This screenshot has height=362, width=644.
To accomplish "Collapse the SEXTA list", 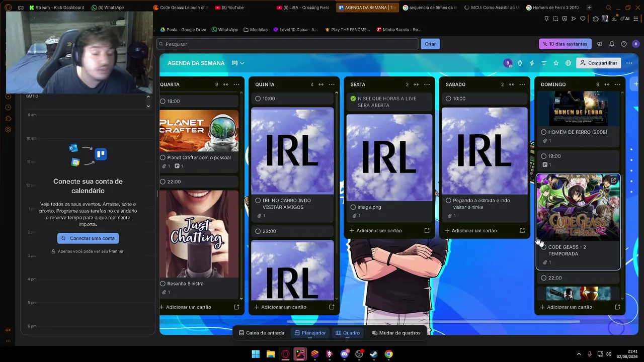I will 416,84.
